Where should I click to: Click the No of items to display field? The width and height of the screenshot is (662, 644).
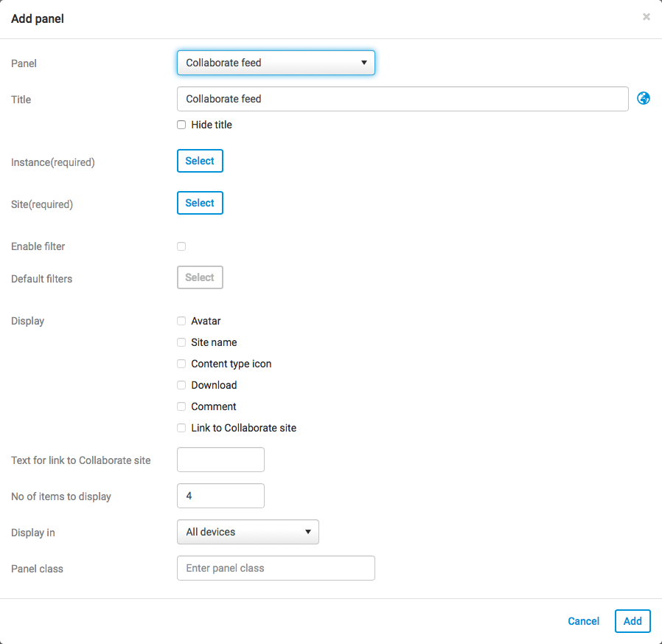220,496
